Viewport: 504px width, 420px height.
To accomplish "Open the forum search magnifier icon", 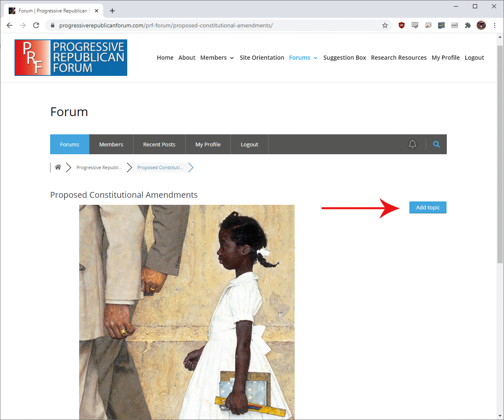I will point(436,144).
